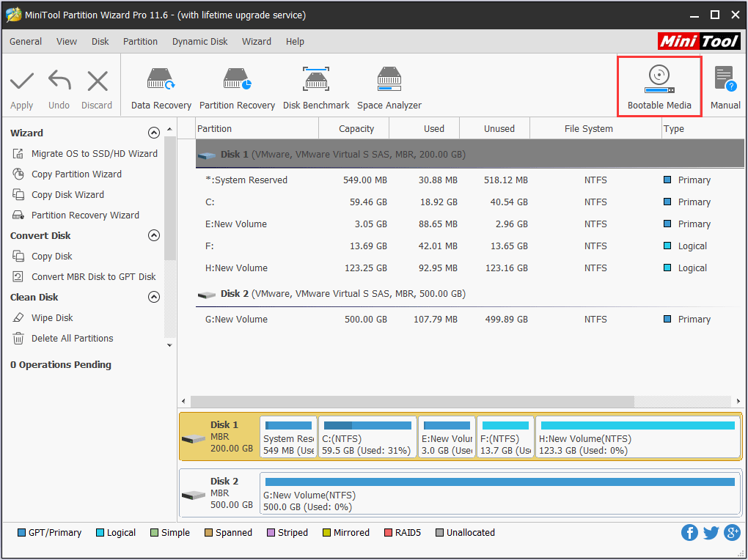
Task: Open the Partition menu
Action: [140, 42]
